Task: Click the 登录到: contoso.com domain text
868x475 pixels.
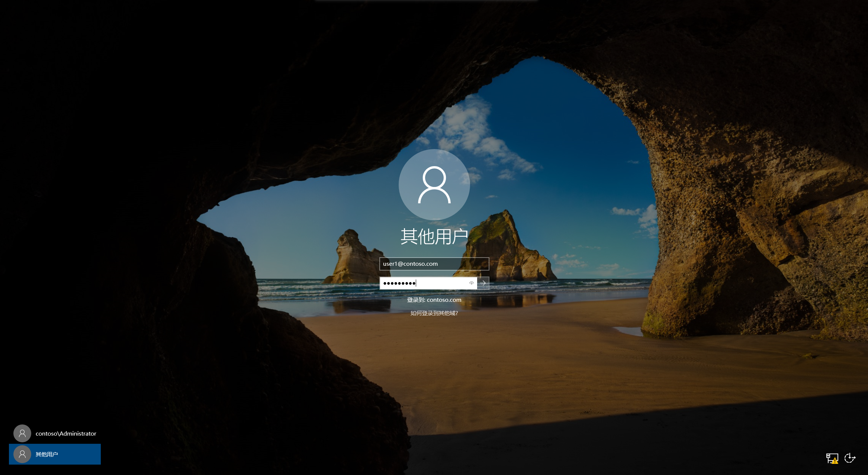Action: pyautogui.click(x=434, y=300)
